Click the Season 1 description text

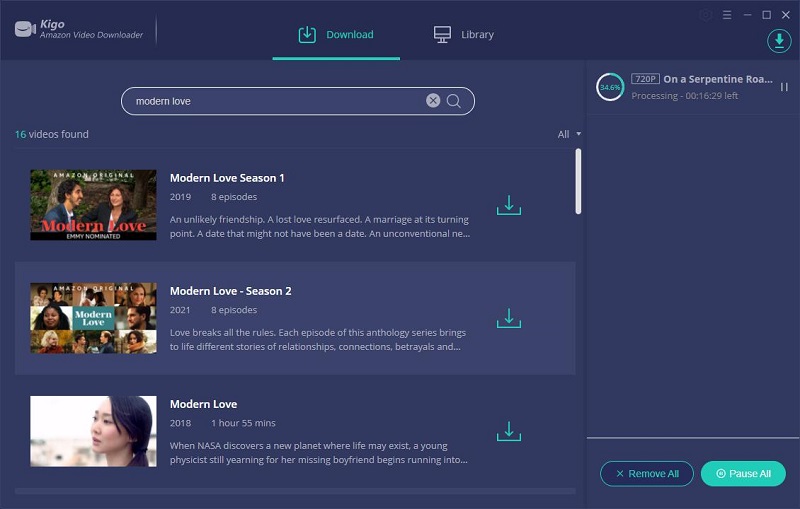tap(320, 226)
